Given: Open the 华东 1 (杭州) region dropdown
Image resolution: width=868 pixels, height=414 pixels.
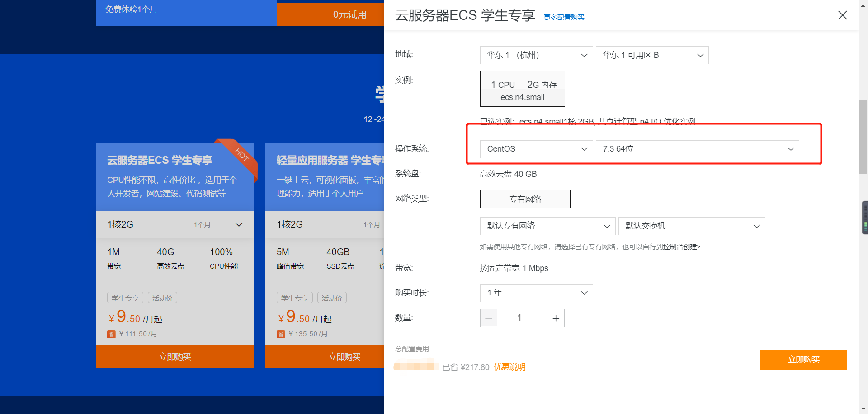Looking at the screenshot, I should tap(536, 55).
